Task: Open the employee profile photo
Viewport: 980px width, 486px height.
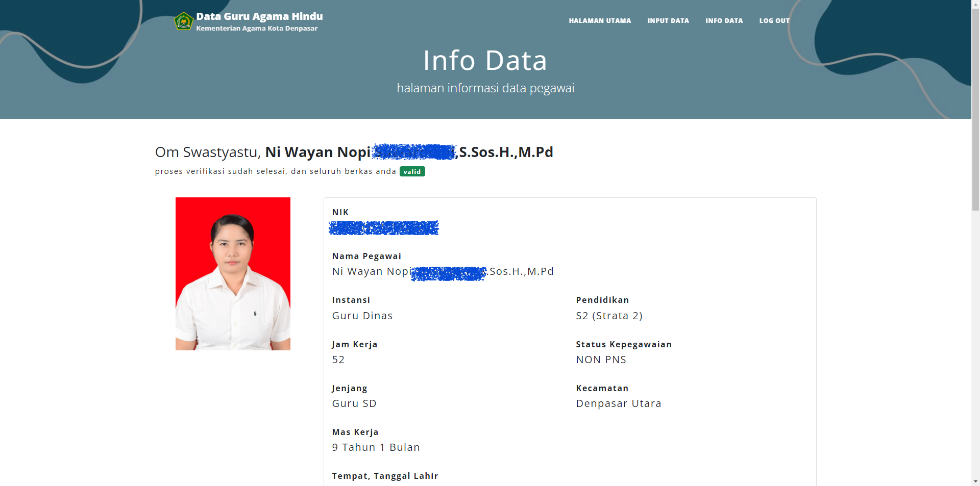Action: tap(233, 274)
